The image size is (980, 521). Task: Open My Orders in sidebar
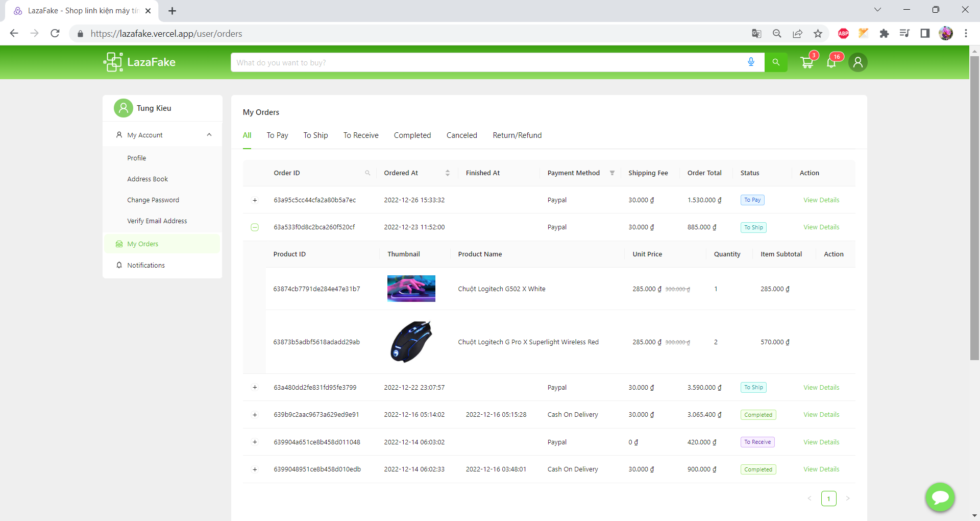point(162,244)
